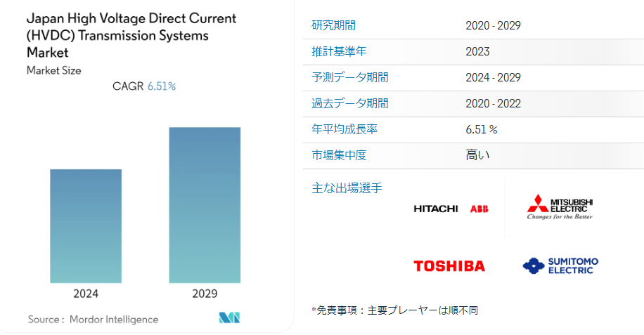The width and height of the screenshot is (644, 335).
Task: Click the 推計基準年 row label
Action: click(x=339, y=51)
